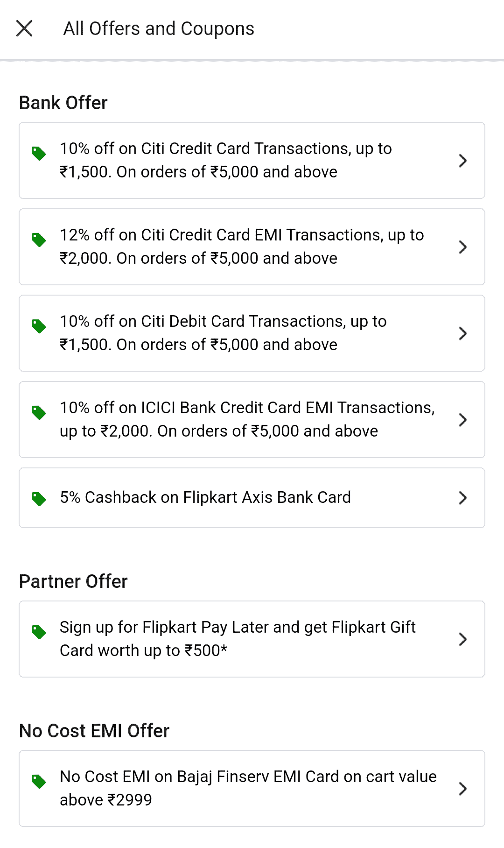The image size is (504, 848).
Task: Tap tag icon beside Bajaj Finserv EMI offer
Action: [x=39, y=781]
